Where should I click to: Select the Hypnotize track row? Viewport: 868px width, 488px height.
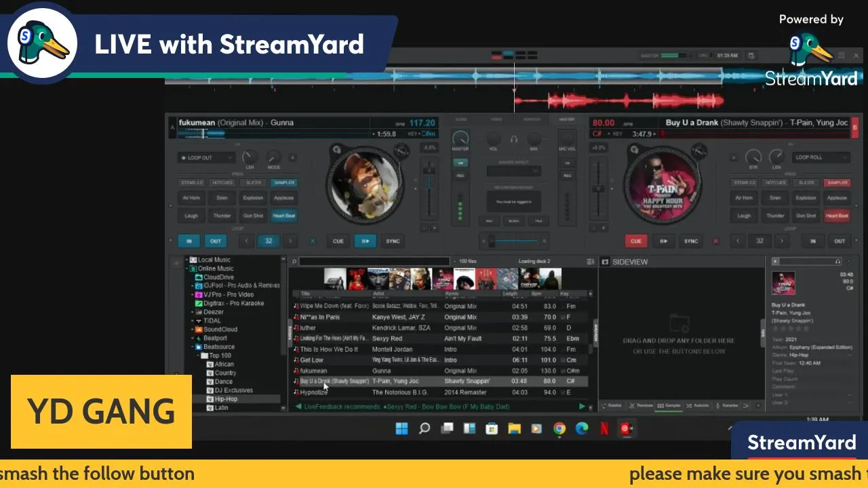coord(441,392)
